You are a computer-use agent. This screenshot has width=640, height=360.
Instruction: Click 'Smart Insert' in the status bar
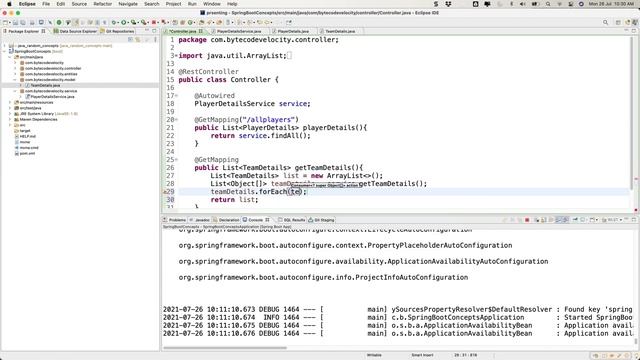(x=422, y=355)
